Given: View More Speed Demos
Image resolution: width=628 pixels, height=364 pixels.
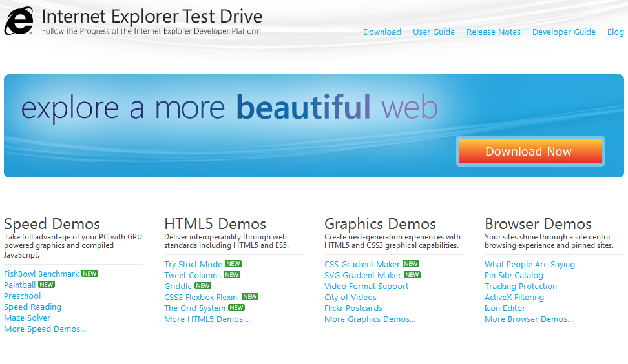Looking at the screenshot, I should click(45, 329).
